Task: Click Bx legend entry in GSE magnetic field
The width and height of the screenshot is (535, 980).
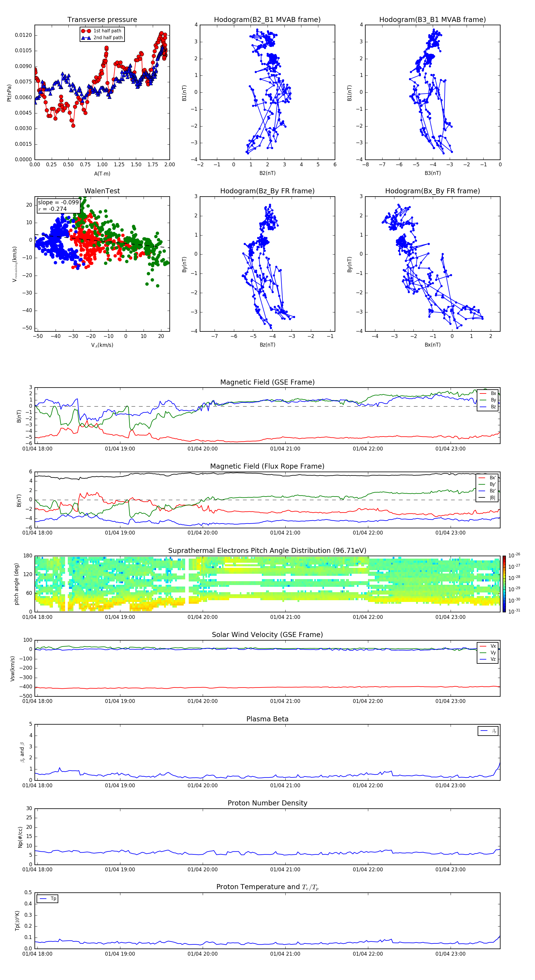Action: [488, 393]
